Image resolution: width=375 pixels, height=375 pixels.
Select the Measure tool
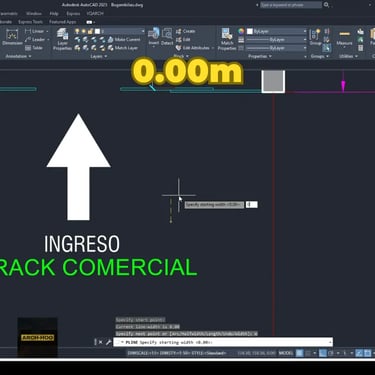[344, 37]
